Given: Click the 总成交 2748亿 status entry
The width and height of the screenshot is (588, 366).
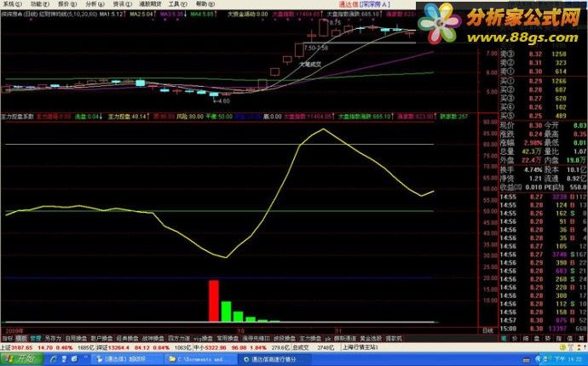Looking at the screenshot, I should click(313, 347).
